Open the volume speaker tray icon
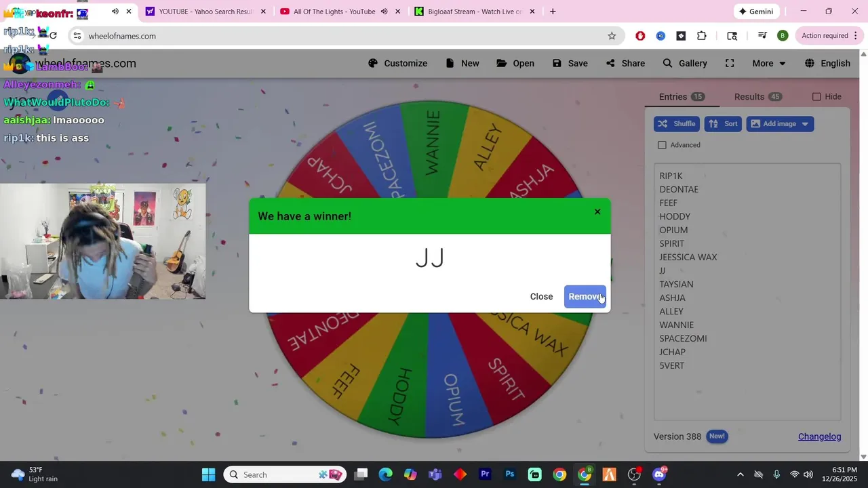Viewport: 868px width, 488px height. pyautogui.click(x=808, y=474)
